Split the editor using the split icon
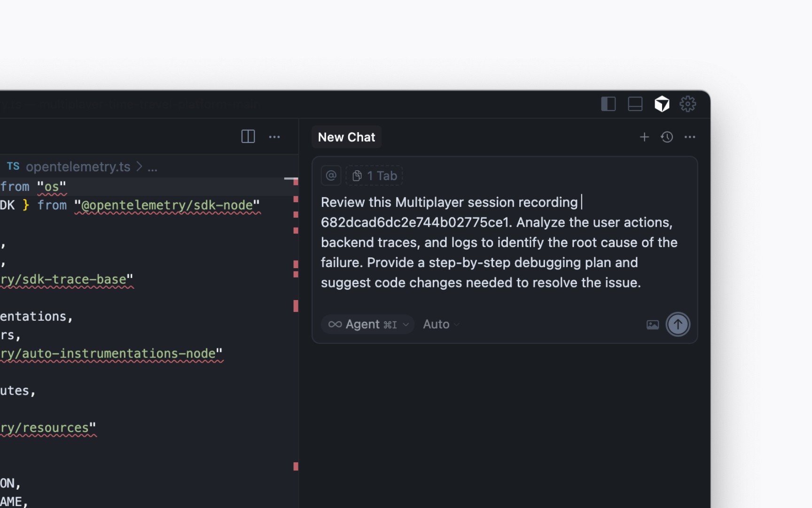Viewport: 812px width, 508px height. (x=248, y=136)
